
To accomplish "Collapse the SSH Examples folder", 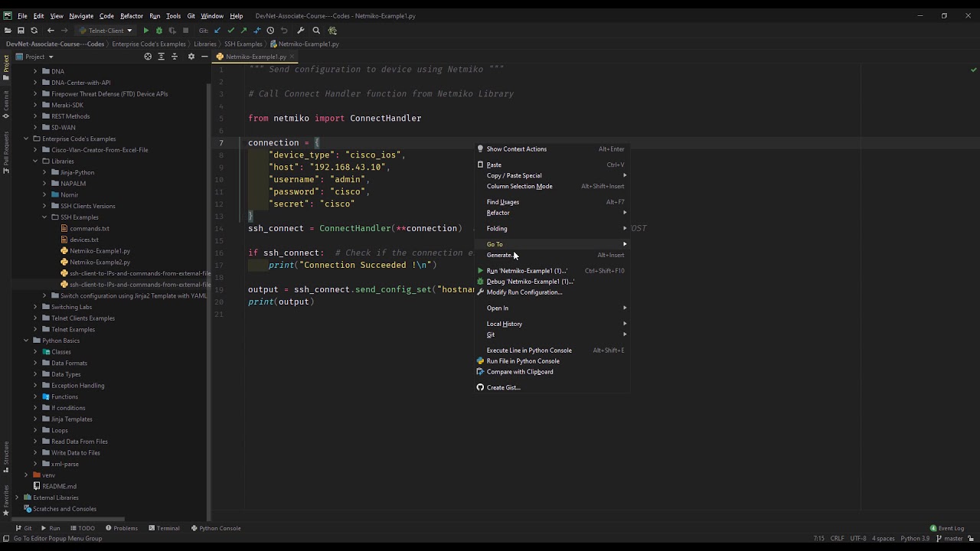I will (44, 217).
